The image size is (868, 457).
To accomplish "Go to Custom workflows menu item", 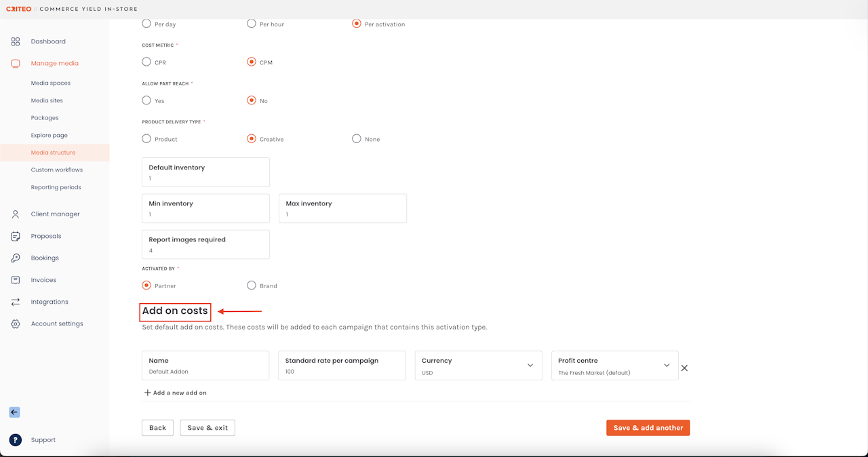I will pos(57,170).
